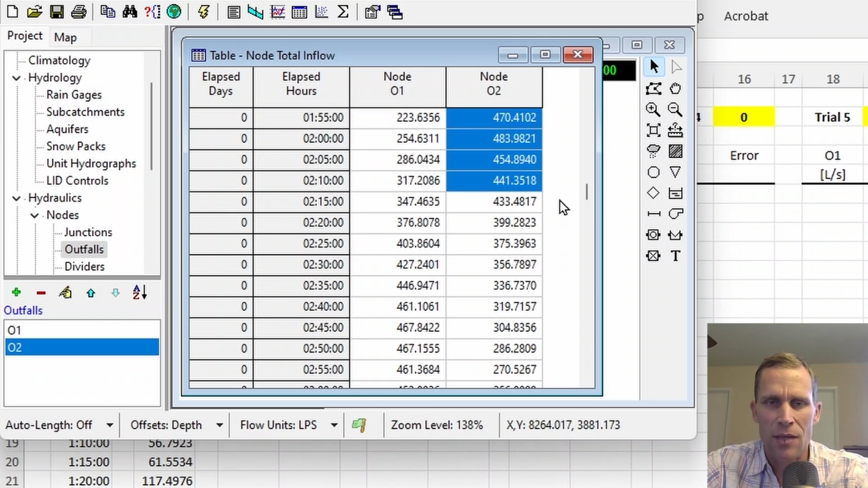Click the table's vertical scrollbar thumb
This screenshot has height=488, width=868.
pos(587,192)
